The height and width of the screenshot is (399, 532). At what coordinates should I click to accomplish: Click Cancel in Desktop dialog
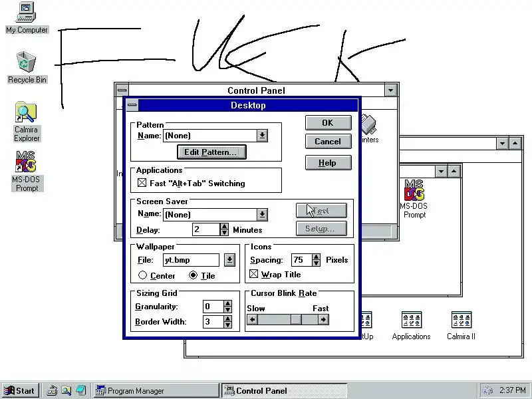click(x=328, y=142)
